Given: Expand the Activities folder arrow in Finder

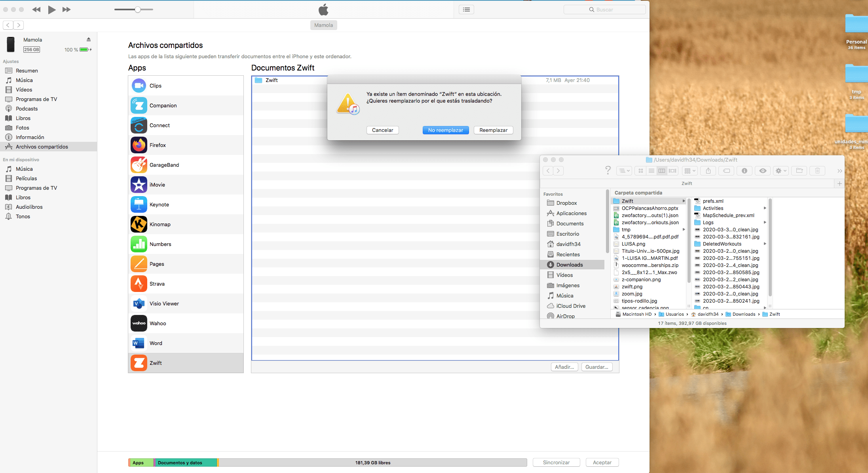Looking at the screenshot, I should tap(765, 208).
